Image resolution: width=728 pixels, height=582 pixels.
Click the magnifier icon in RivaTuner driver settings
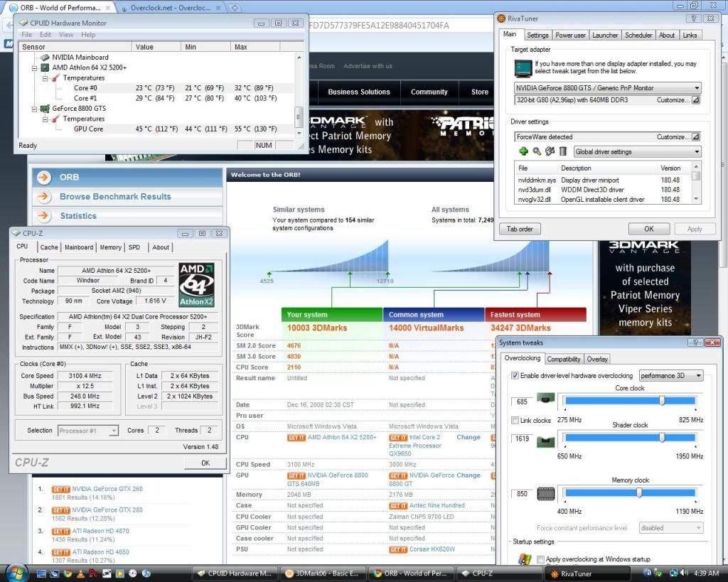[x=537, y=151]
